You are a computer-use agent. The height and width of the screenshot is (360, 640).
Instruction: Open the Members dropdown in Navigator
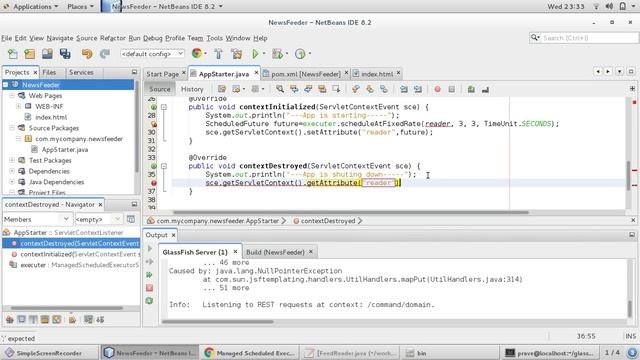click(x=37, y=219)
